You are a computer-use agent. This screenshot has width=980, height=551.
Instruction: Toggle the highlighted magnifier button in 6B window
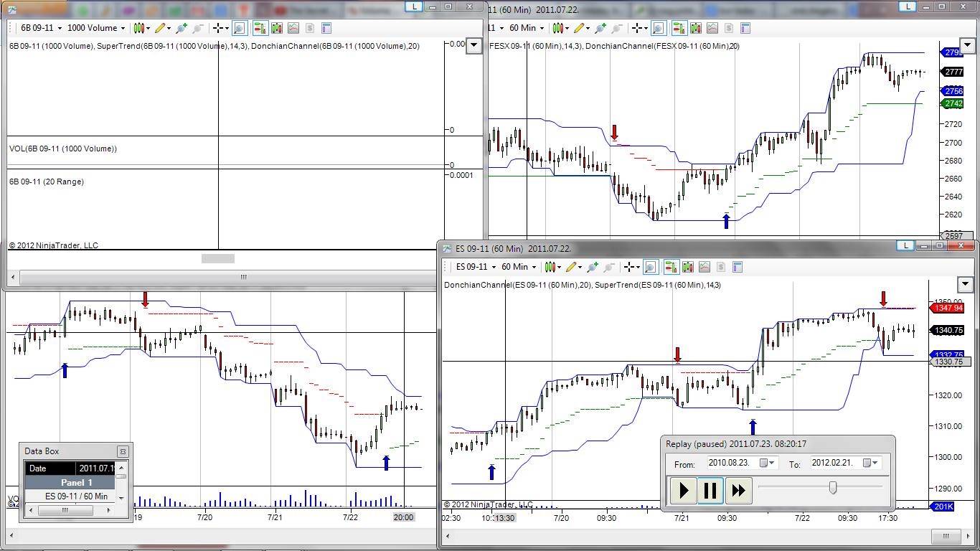(240, 28)
